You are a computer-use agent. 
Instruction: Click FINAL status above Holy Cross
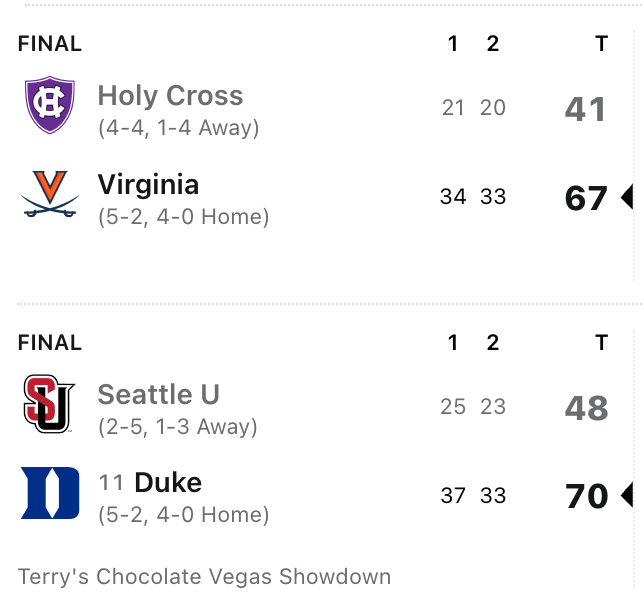coord(50,44)
